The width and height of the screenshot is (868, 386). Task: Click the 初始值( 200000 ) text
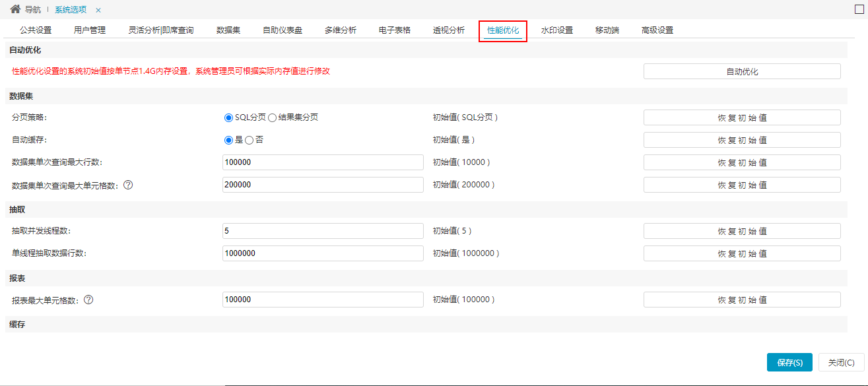pyautogui.click(x=463, y=185)
